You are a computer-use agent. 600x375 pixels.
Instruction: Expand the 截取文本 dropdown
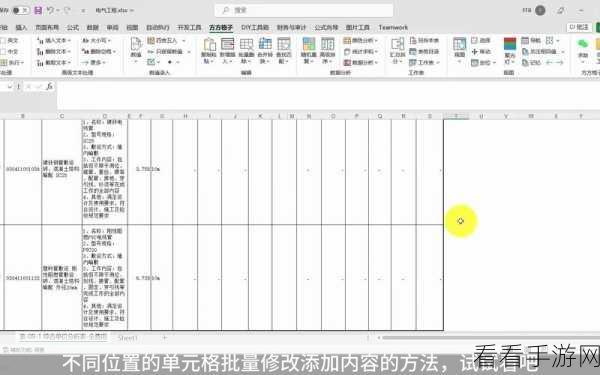click(x=54, y=62)
